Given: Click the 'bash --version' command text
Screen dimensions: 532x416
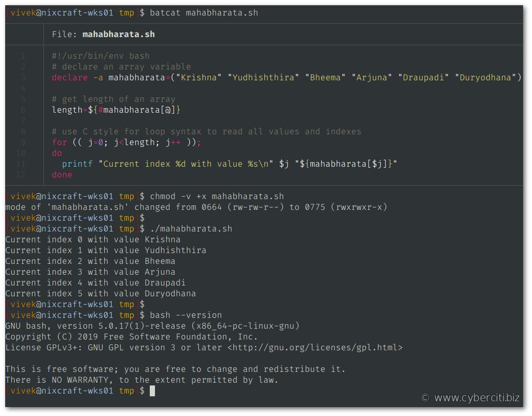Looking at the screenshot, I should (186, 316).
